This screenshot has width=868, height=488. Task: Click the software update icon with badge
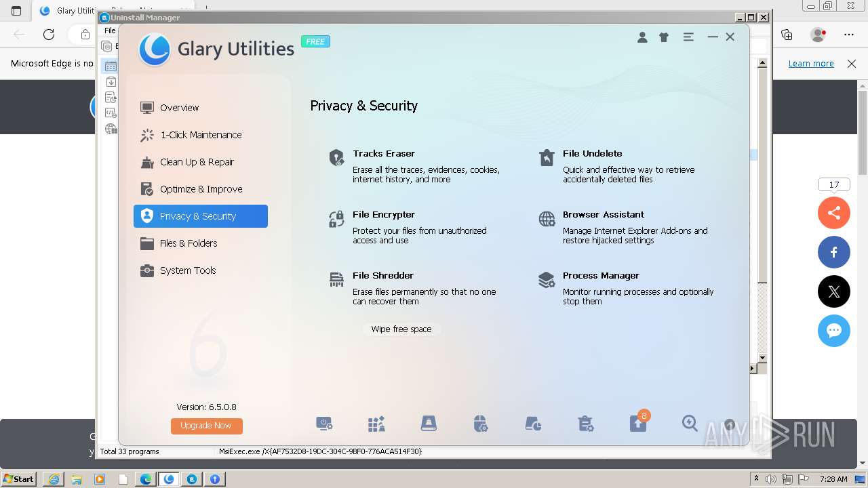638,422
